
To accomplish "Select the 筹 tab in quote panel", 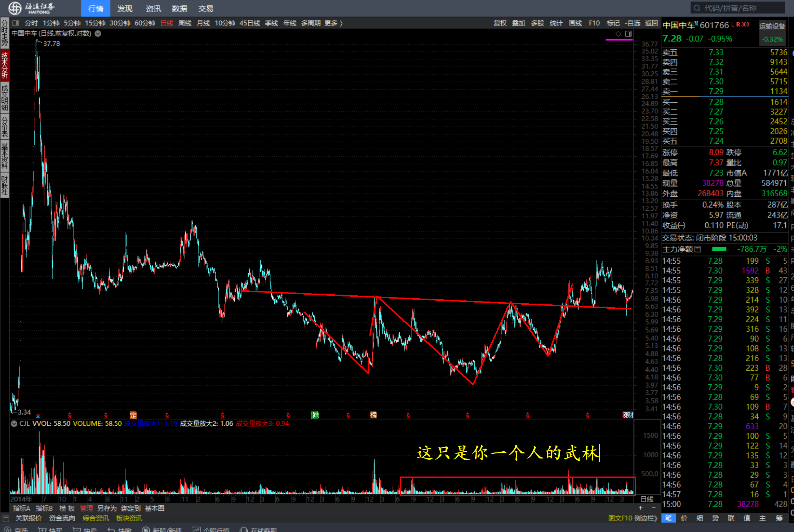I will tap(779, 518).
